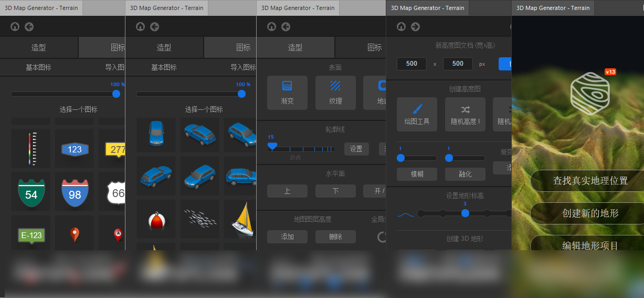
Task: Select the green route 54 shield icon
Action: [31, 193]
